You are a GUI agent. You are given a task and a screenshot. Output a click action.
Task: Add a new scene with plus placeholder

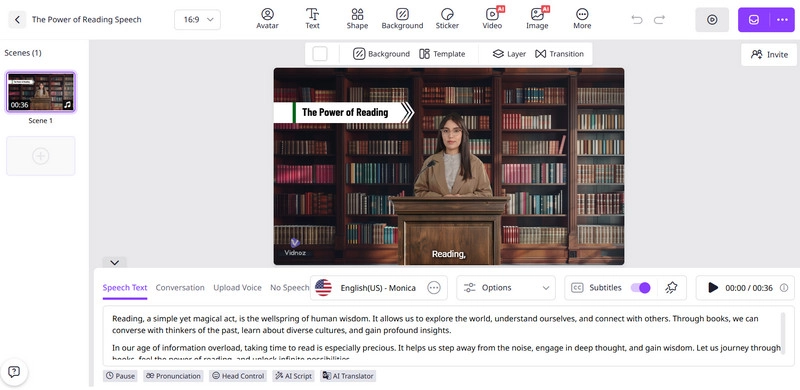pos(41,156)
